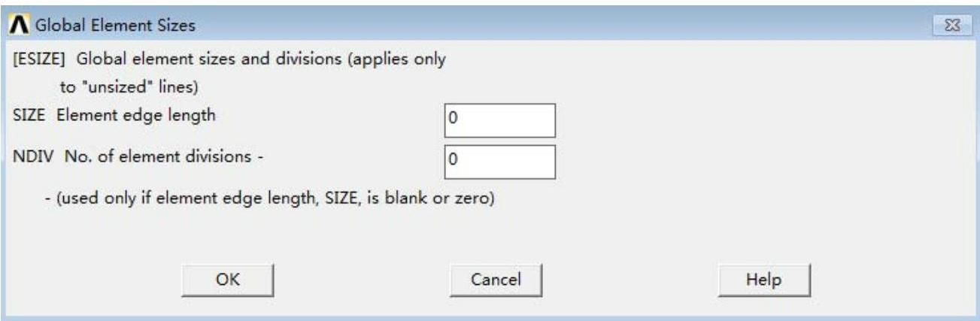Open Help for global element sizes
The width and height of the screenshot is (980, 321).
pos(763,280)
